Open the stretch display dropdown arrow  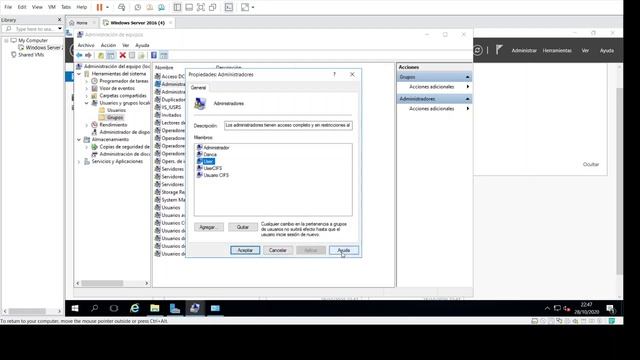click(253, 7)
